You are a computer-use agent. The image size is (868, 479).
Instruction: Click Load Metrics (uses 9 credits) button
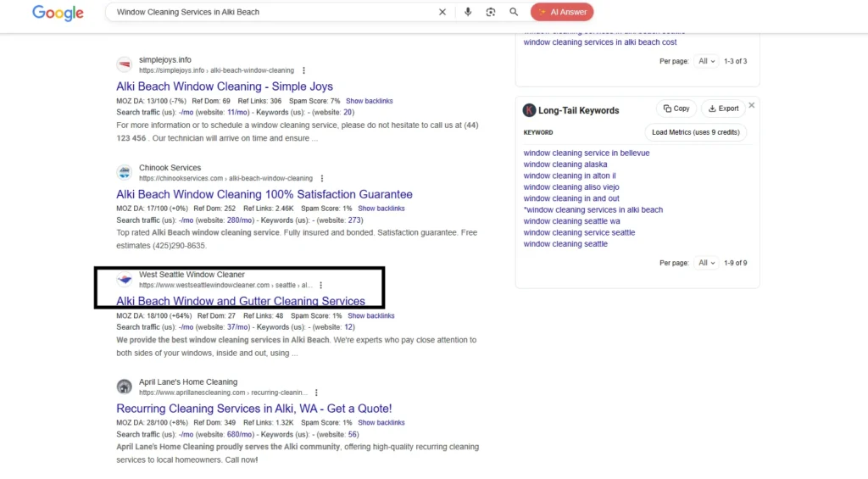click(x=695, y=132)
